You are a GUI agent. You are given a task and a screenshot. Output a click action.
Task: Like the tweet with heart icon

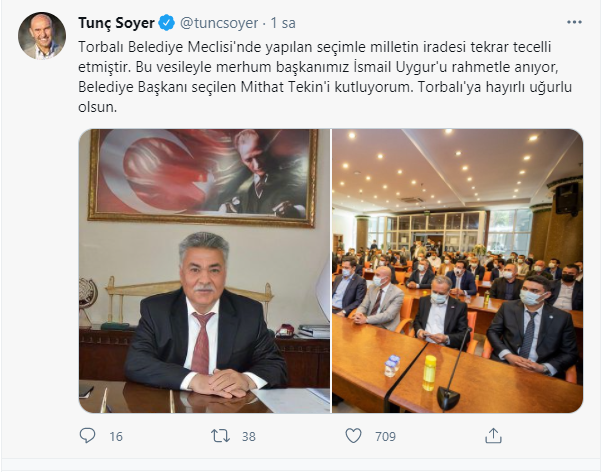[x=353, y=436]
